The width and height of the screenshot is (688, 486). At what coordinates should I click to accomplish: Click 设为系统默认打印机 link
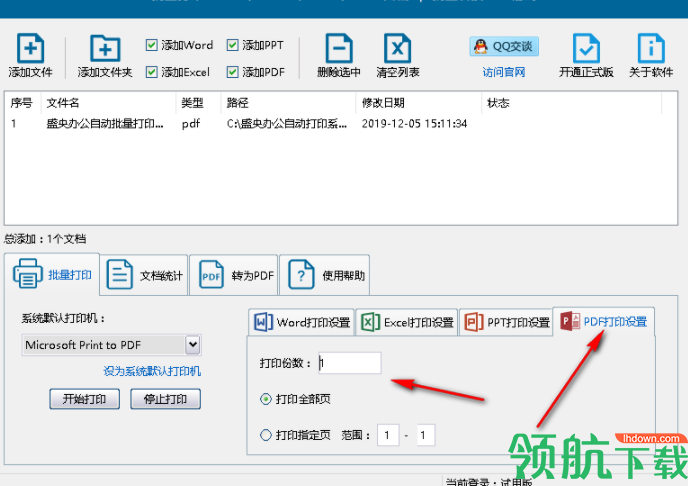[152, 371]
